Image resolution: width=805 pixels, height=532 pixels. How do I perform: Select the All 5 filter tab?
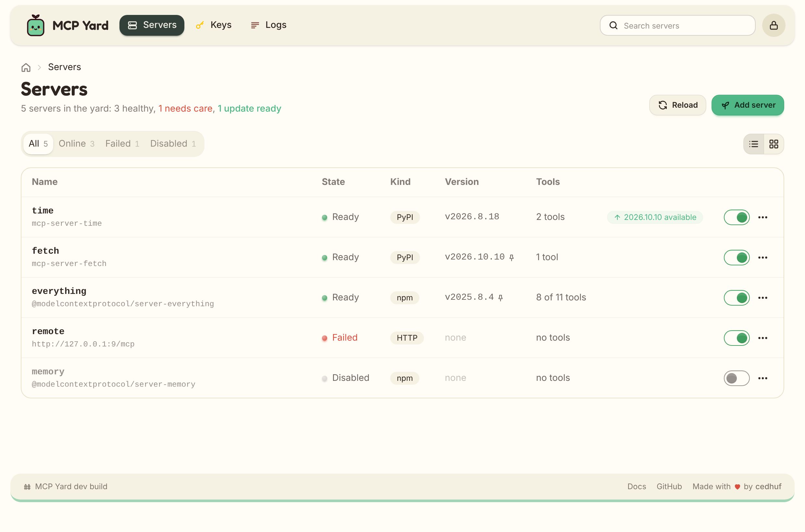coord(38,144)
